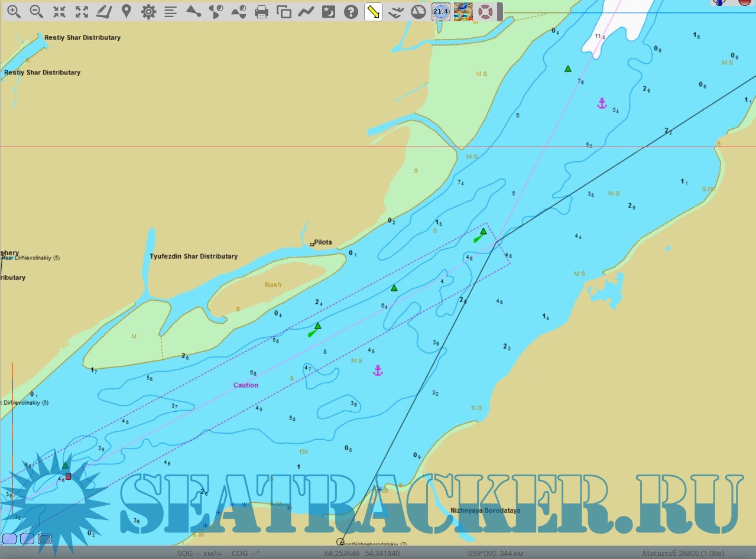Click the anchorage symbol near depth 5.4

click(x=602, y=104)
